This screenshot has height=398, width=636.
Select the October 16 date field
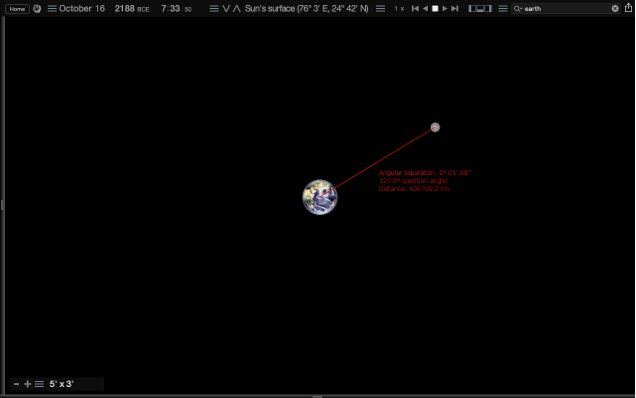tap(82, 9)
